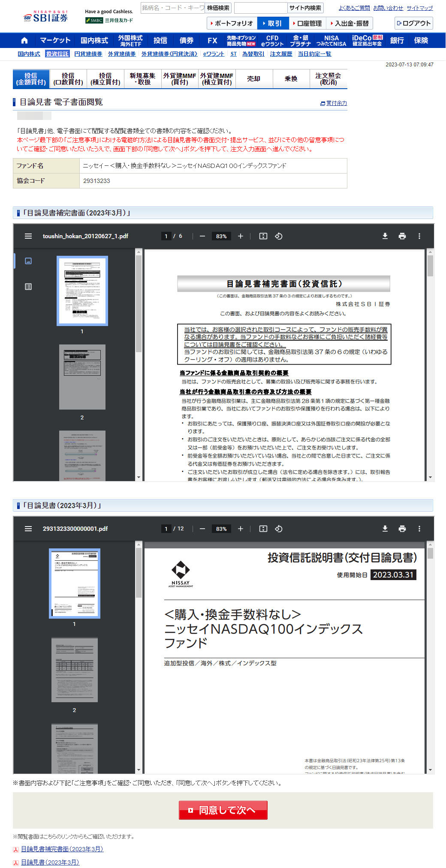The height and width of the screenshot is (868, 446).
Task: Rotate the first PDF counterclockwise
Action: [x=278, y=236]
